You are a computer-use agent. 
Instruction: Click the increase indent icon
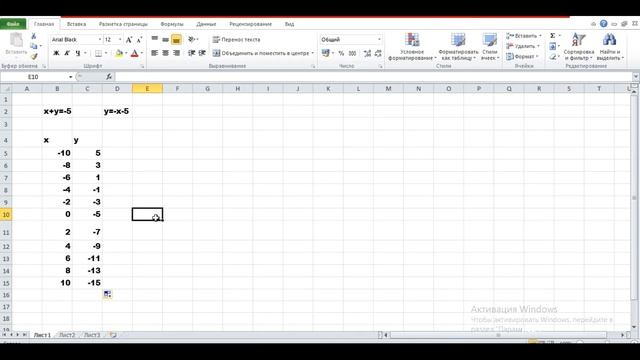(x=202, y=53)
